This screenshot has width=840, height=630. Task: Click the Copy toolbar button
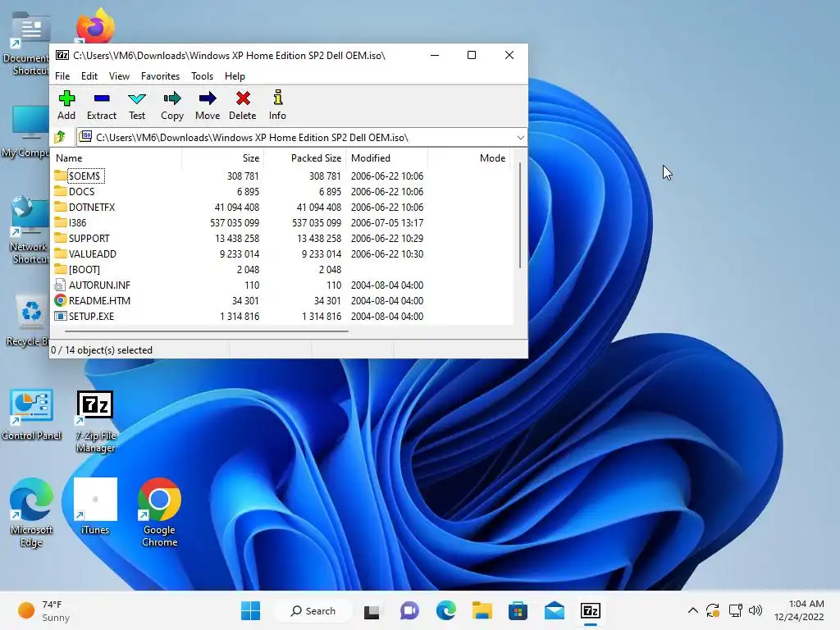172,106
